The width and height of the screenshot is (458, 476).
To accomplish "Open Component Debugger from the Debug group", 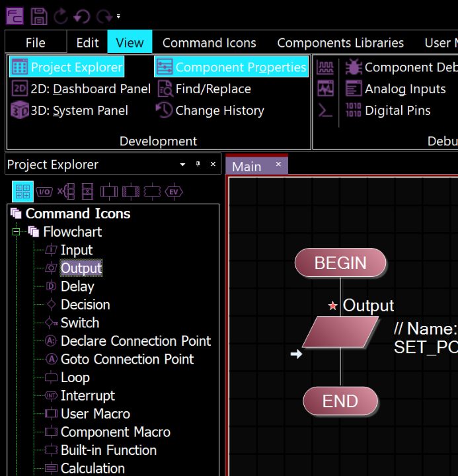I will click(401, 67).
